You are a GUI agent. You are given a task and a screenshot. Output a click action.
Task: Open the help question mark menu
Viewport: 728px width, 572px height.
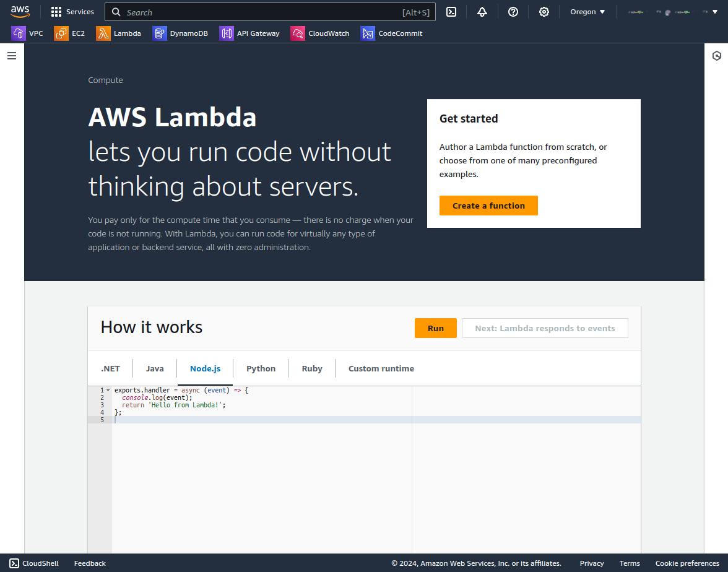pos(513,12)
